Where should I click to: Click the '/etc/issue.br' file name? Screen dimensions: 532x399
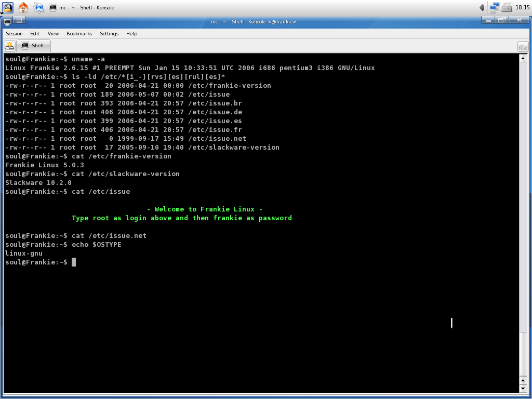tap(215, 103)
